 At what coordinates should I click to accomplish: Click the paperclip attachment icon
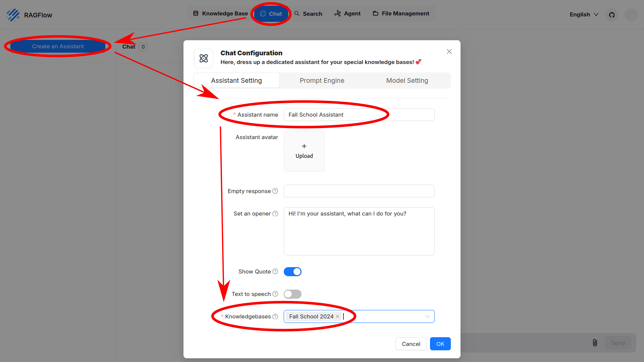pos(595,343)
